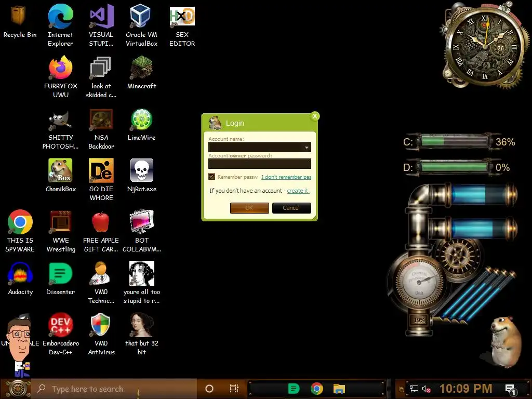This screenshot has width=532, height=399.
Task: Open Dissenter from the taskbar
Action: point(294,389)
